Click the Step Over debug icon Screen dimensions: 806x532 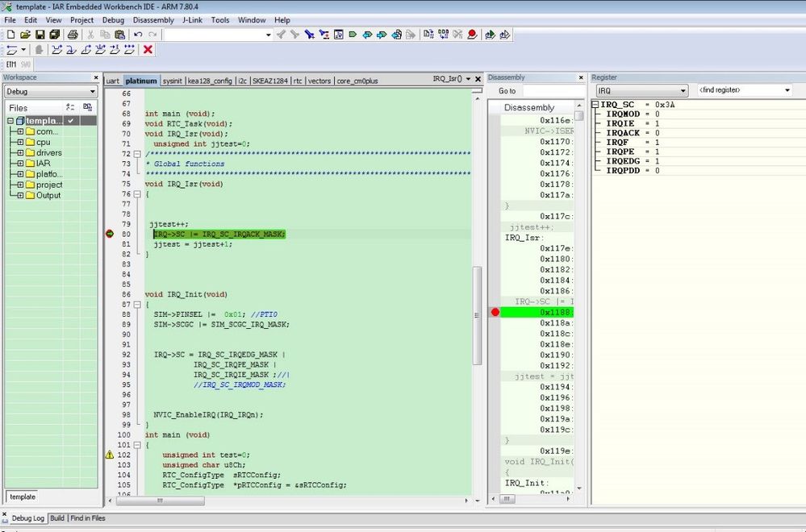57,50
